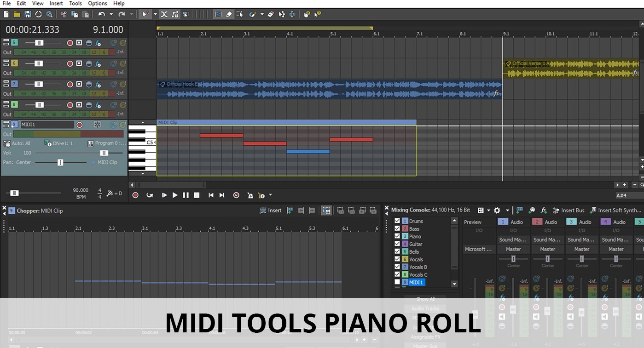
Task: Uncheck the Vocals B track checkbox
Action: click(x=397, y=267)
